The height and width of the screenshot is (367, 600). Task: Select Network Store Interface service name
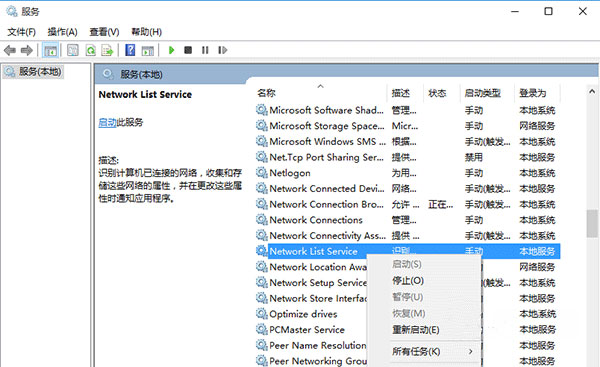click(x=318, y=298)
